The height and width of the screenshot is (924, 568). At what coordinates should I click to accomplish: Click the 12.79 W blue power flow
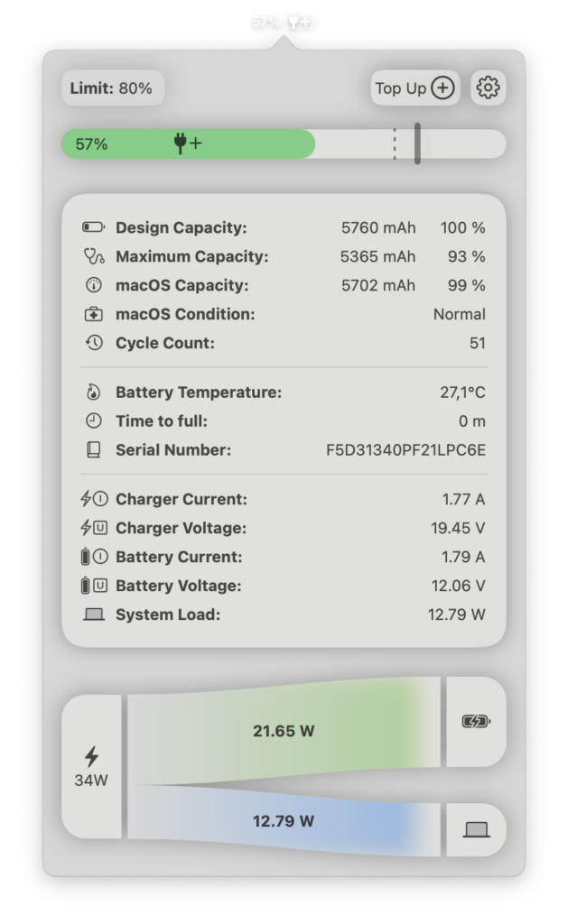click(284, 821)
